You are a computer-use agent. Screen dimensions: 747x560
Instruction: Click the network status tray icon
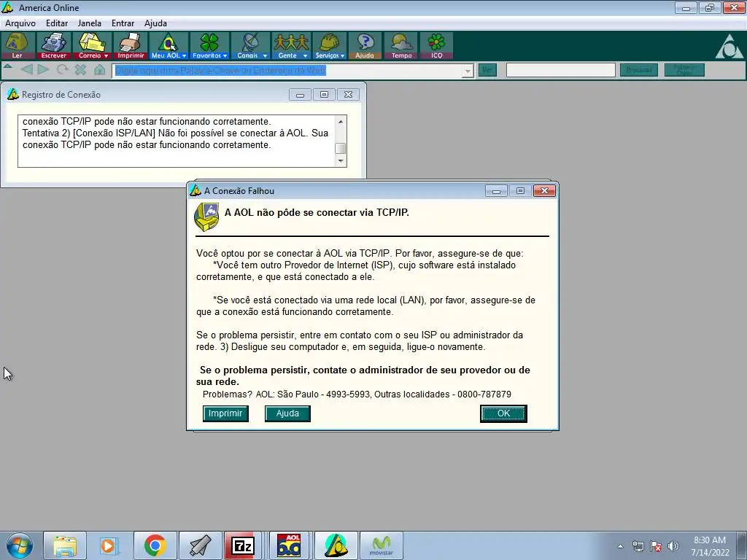pyautogui.click(x=638, y=546)
